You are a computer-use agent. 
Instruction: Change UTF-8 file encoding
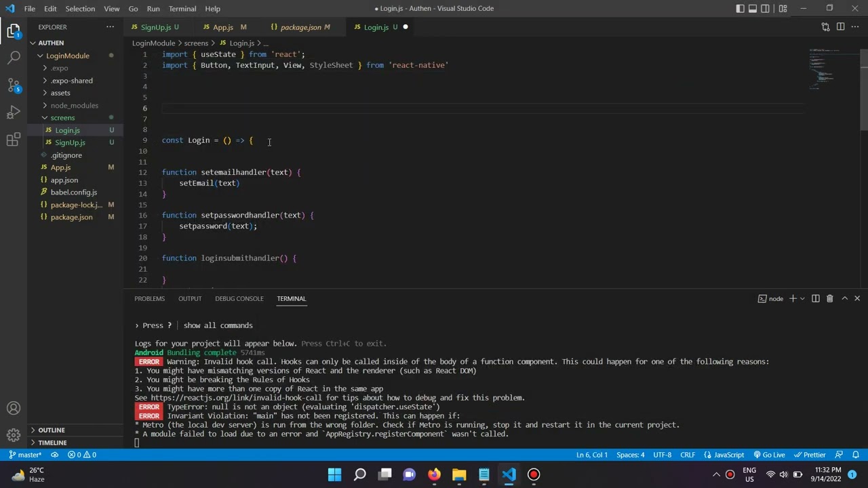663,455
